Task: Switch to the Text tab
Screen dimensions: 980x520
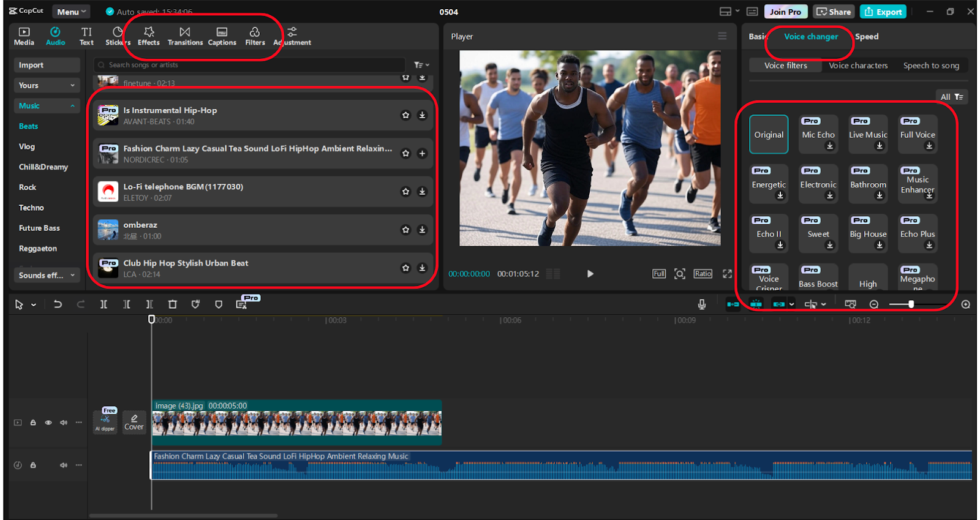Action: (x=86, y=36)
